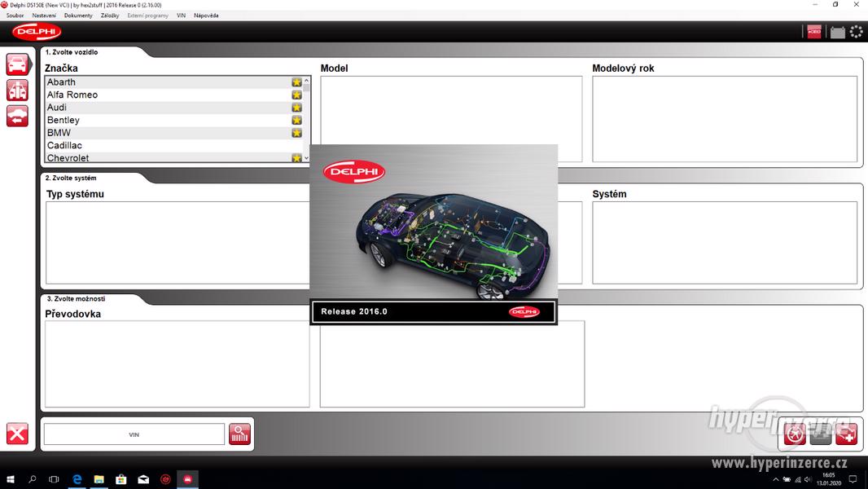The width and height of the screenshot is (868, 489).
Task: Toggle the favorite star for Abarth
Action: 296,82
